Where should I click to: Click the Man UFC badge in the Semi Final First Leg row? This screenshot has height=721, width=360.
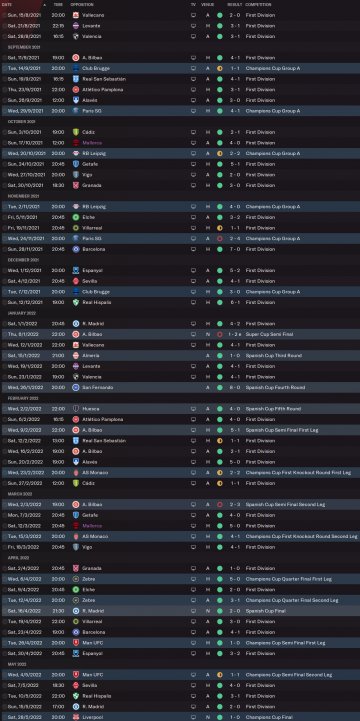click(76, 643)
